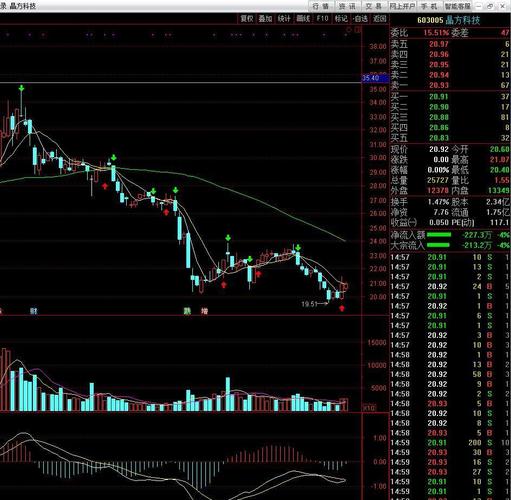
Task: Click the 38.00 price axis label
Action: pyautogui.click(x=378, y=47)
